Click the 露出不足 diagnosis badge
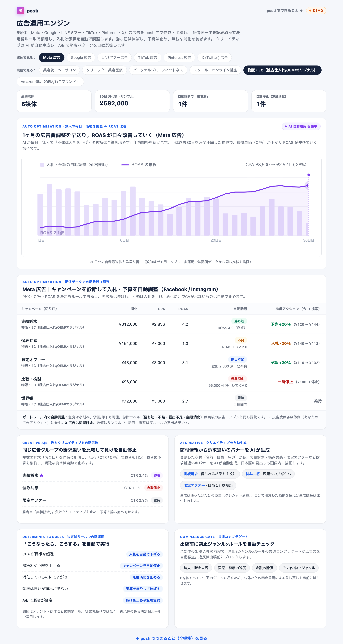 (x=237, y=359)
